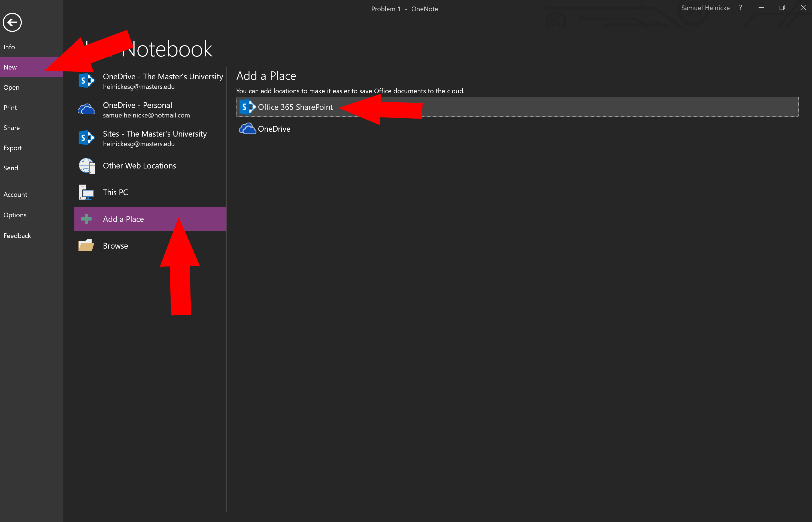Click the Samuel Heinicke account name
The height and width of the screenshot is (522, 812).
[x=705, y=8]
